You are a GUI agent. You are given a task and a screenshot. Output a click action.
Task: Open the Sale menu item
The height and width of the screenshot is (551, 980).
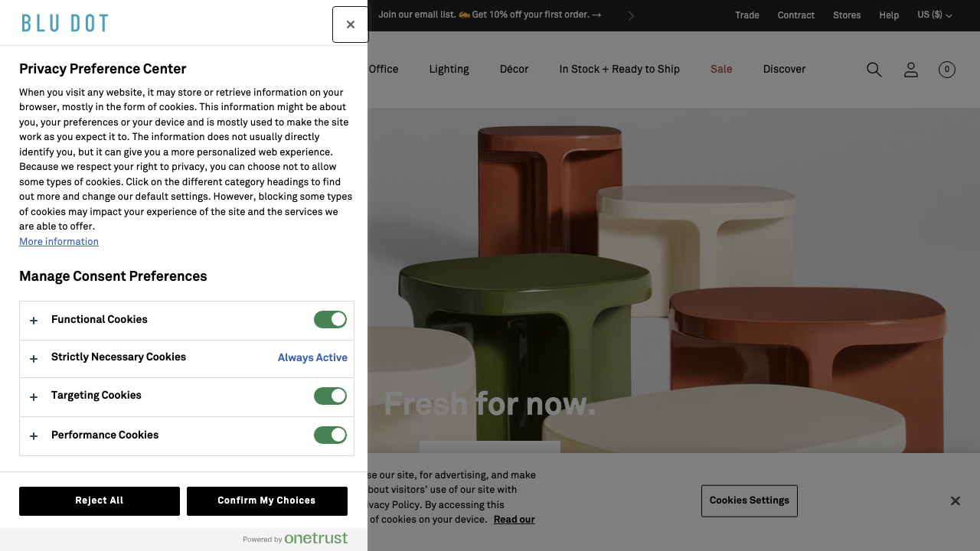(x=721, y=69)
